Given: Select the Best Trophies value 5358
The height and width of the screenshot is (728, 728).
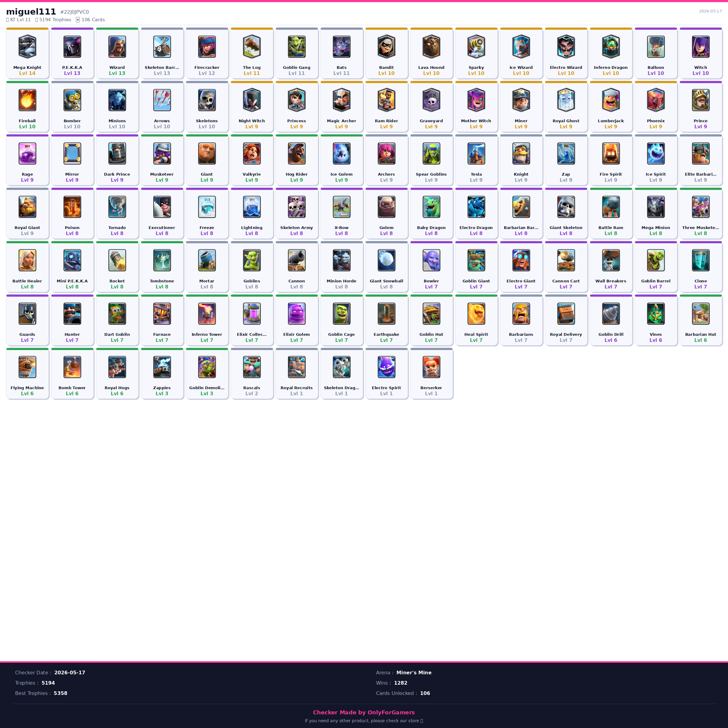Looking at the screenshot, I should tap(61, 693).
